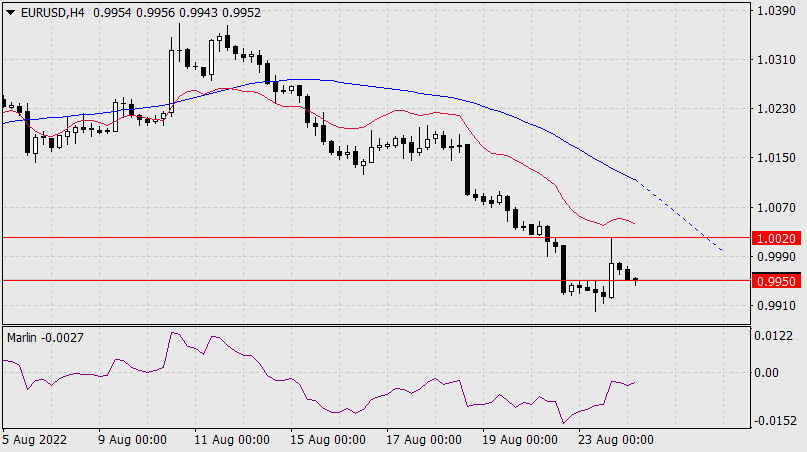Select the 1.0070 price scale value
807x452 pixels.
coord(776,207)
